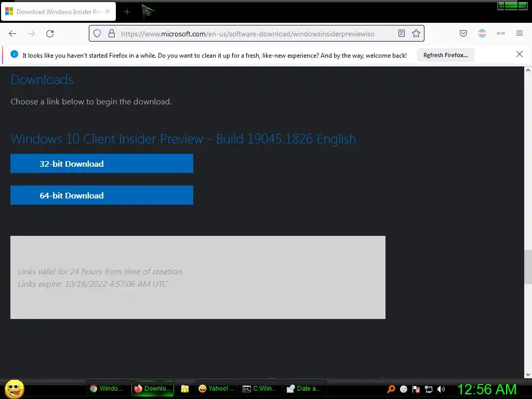
Task: Open the network tray icon
Action: [x=429, y=389]
